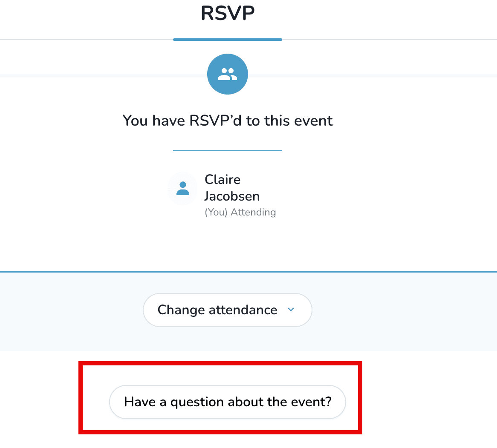
Task: Click your attending confirmation entry
Action: (x=227, y=194)
